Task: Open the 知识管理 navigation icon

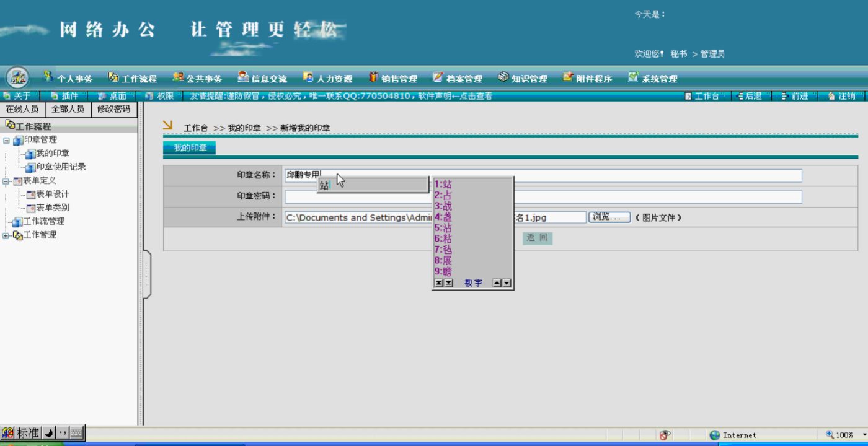Action: (x=503, y=77)
